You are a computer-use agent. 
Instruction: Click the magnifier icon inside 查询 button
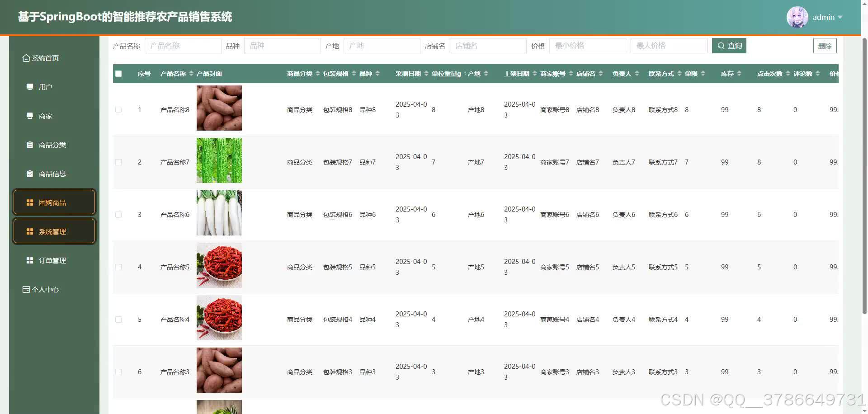[721, 45]
